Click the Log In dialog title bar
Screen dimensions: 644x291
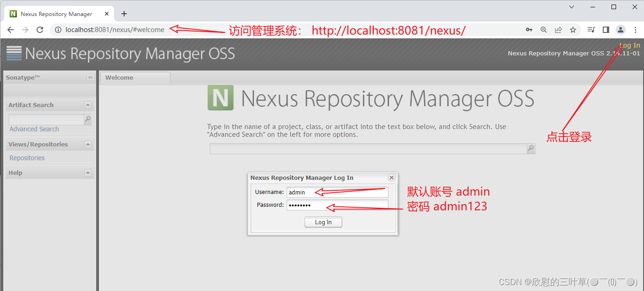click(323, 178)
